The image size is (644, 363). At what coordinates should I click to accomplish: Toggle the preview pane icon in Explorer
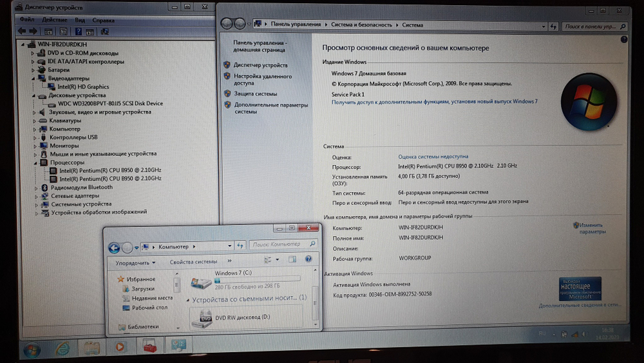pyautogui.click(x=294, y=262)
